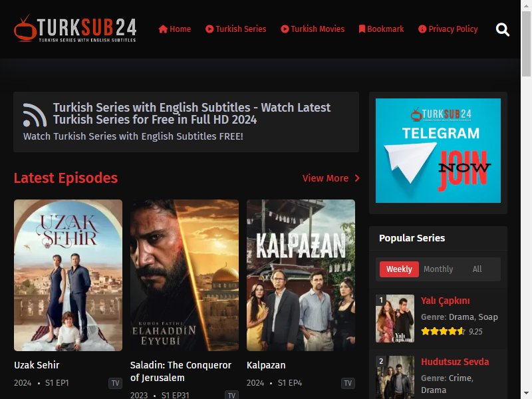
Task: Switch to the Monthly popular series tab
Action: point(438,269)
